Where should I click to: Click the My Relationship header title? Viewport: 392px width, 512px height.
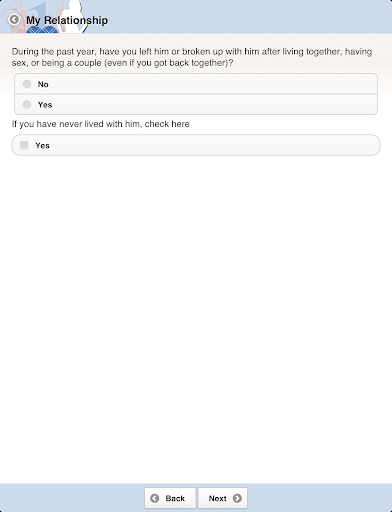point(67,20)
